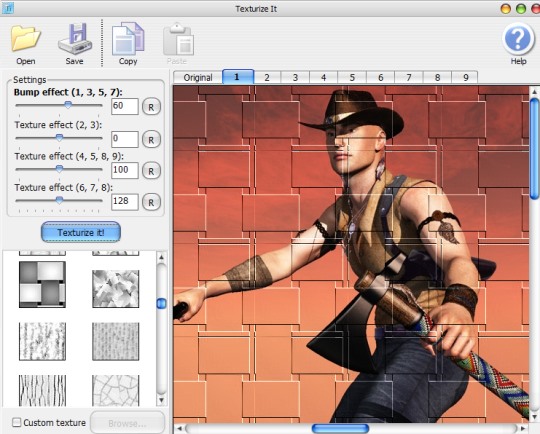Select result tab 2
The width and height of the screenshot is (540, 434).
(x=267, y=78)
